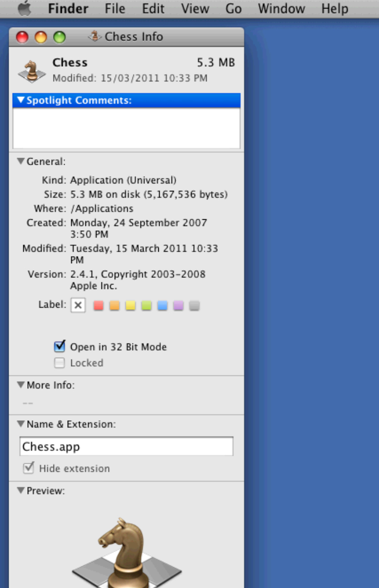The height and width of the screenshot is (588, 379).
Task: Collapse the Preview section
Action: pos(21,491)
